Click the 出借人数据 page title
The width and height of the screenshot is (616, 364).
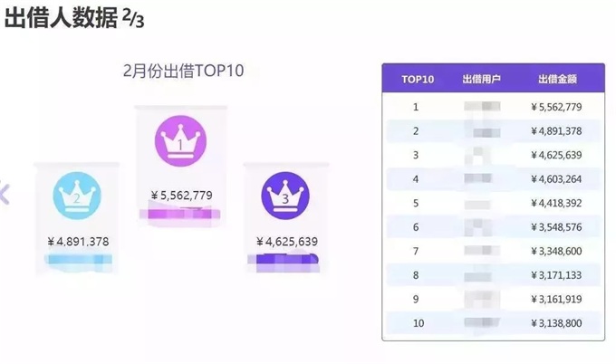pos(61,21)
